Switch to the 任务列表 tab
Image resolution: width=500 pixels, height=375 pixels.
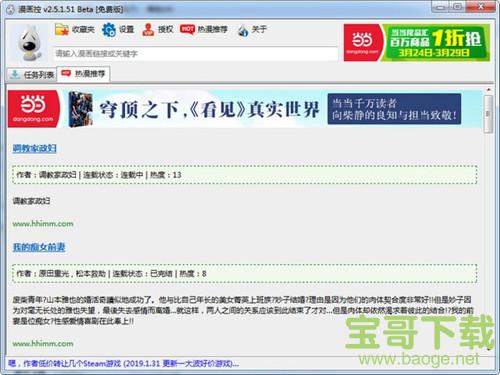coord(32,74)
